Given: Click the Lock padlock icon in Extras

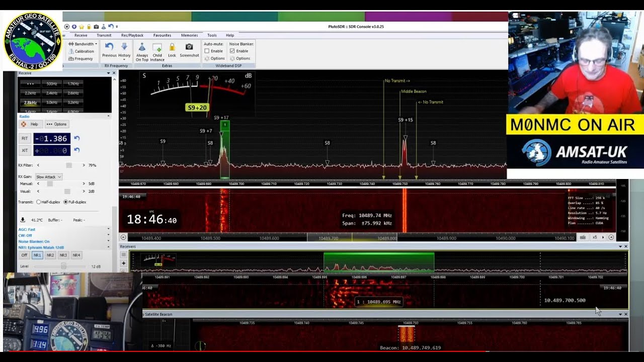Looking at the screenshot, I should (172, 47).
